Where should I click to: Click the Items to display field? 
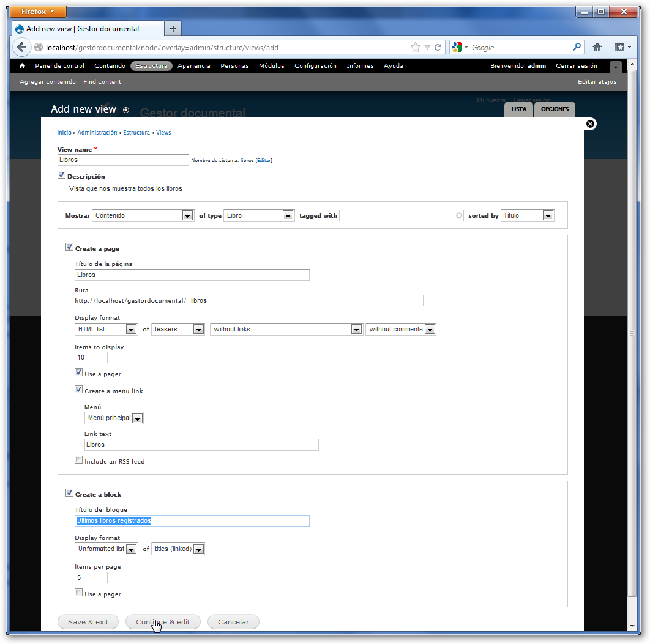point(91,357)
